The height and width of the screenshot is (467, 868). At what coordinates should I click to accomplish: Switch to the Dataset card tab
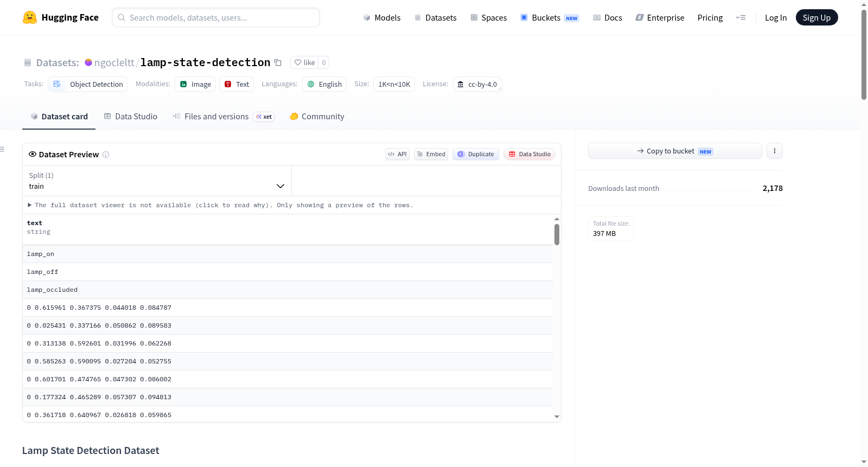coord(59,117)
